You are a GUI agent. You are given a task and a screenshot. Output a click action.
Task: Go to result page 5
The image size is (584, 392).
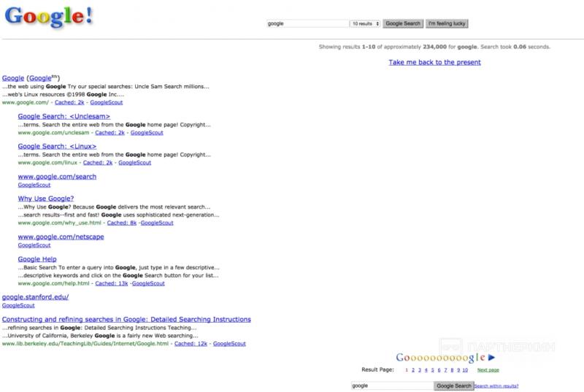pos(433,370)
